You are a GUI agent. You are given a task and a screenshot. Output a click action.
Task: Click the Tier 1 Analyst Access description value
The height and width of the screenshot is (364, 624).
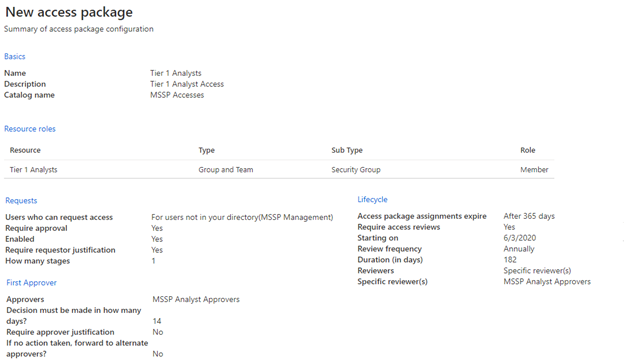187,84
